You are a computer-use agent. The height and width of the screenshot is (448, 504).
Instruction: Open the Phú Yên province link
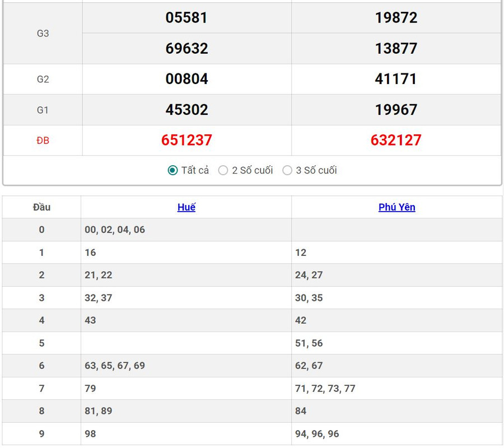396,207
